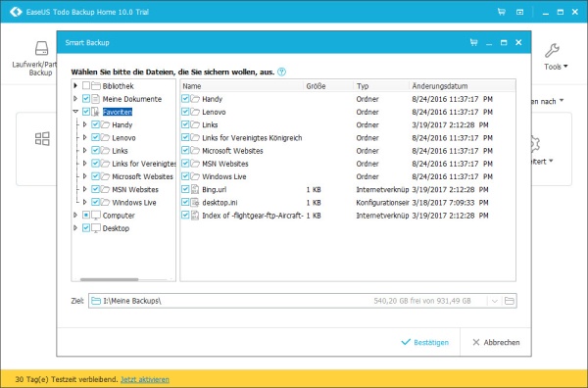Screen dimensions: 588x388
Task: Open Laufwerk/Partition Backup disk icon
Action: 41,49
